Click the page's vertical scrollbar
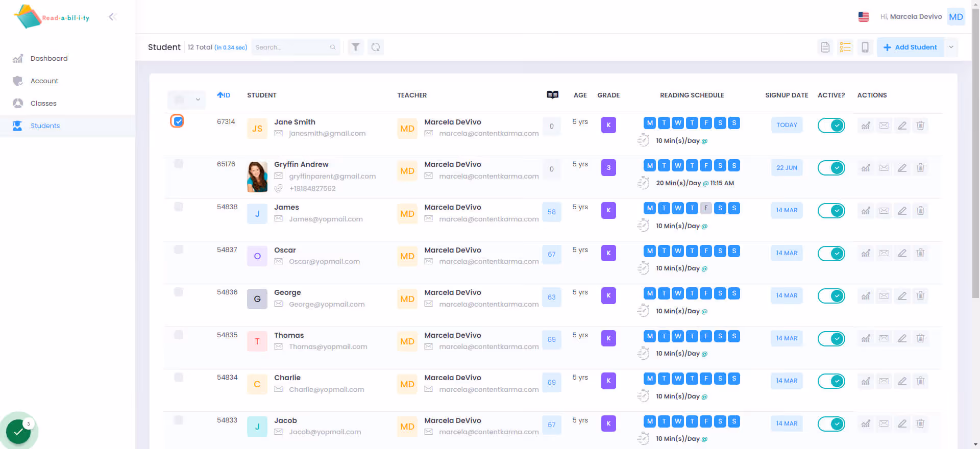This screenshot has height=449, width=980. (x=975, y=153)
